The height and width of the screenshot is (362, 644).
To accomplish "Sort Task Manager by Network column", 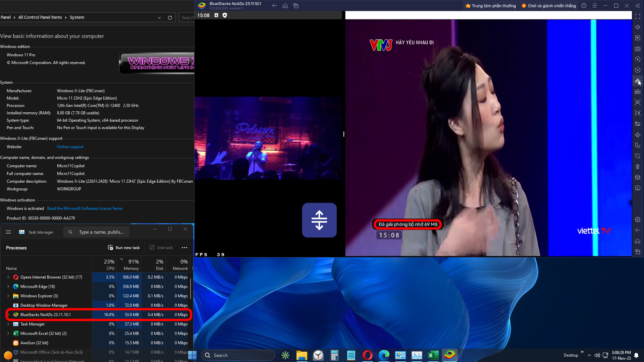I will 178,264.
